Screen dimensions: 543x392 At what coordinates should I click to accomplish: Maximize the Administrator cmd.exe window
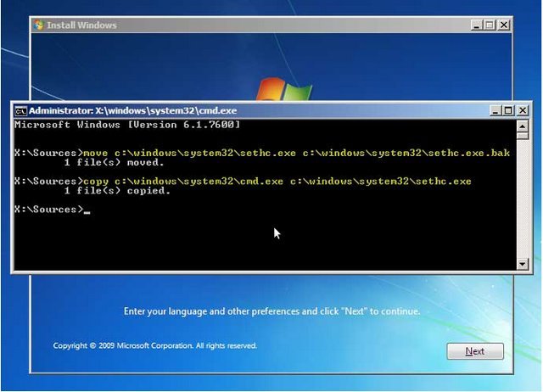pyautogui.click(x=508, y=110)
